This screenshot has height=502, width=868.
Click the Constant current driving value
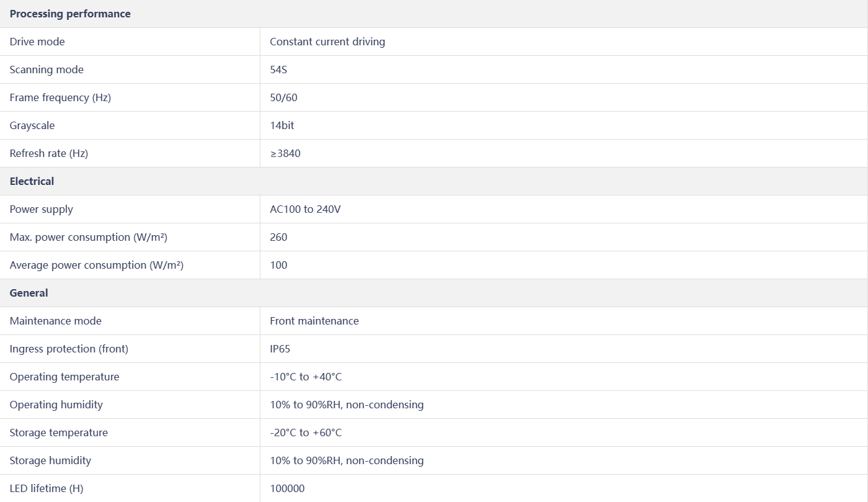click(x=327, y=42)
